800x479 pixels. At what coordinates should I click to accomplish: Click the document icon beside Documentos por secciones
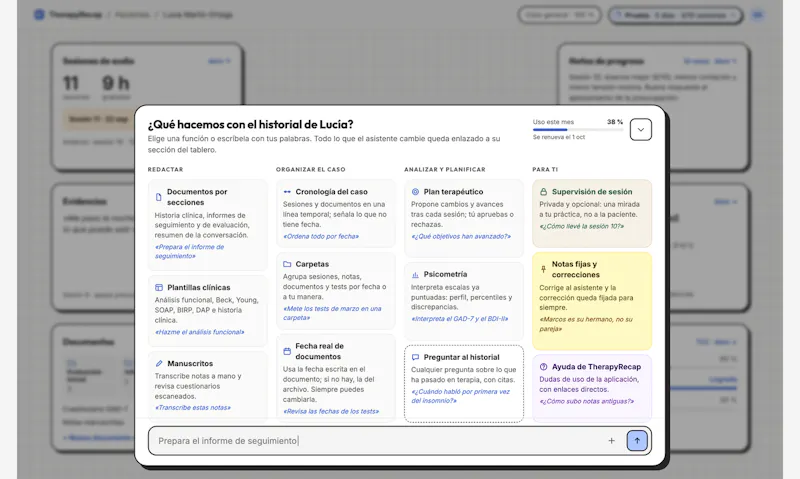[159, 197]
